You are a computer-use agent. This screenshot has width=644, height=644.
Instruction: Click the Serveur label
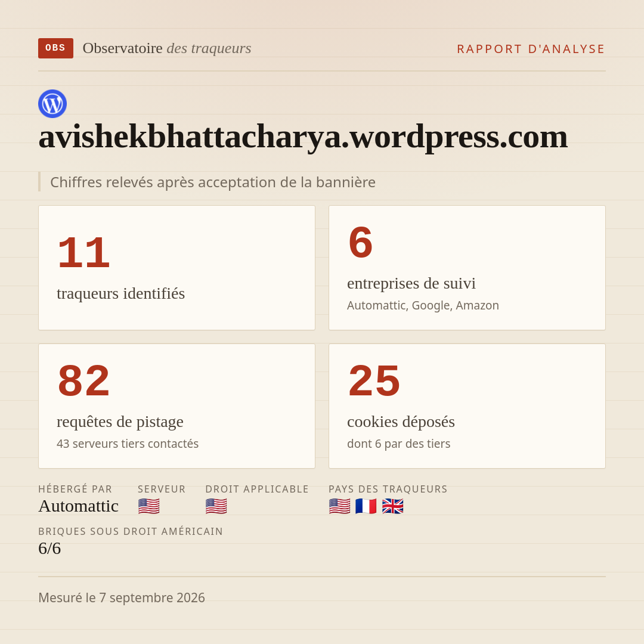162,489
